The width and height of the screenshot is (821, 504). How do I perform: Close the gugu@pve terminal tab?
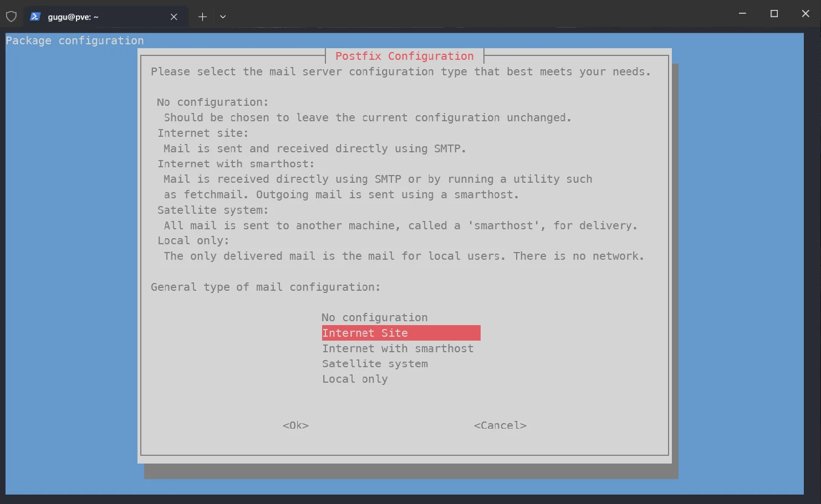coord(174,17)
